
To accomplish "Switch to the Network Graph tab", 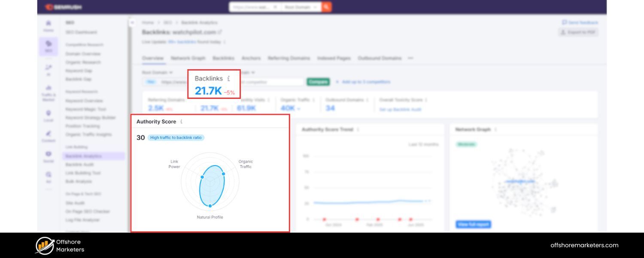I will [x=188, y=58].
